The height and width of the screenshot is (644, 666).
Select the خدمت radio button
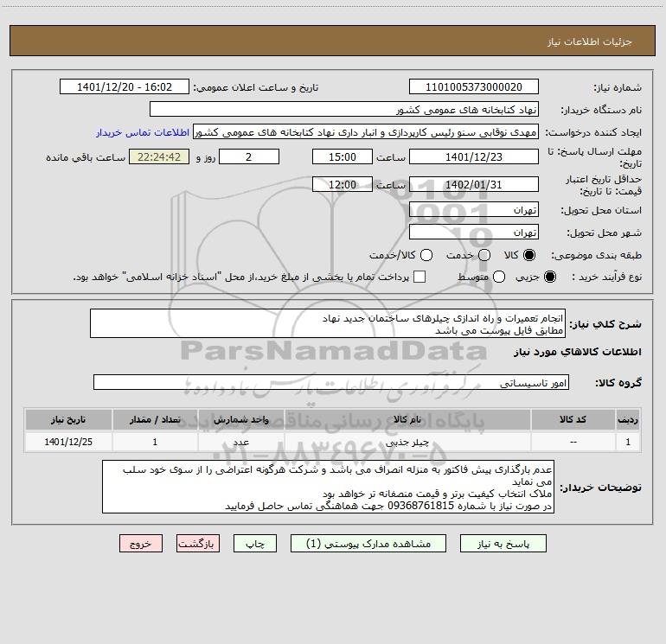(484, 255)
